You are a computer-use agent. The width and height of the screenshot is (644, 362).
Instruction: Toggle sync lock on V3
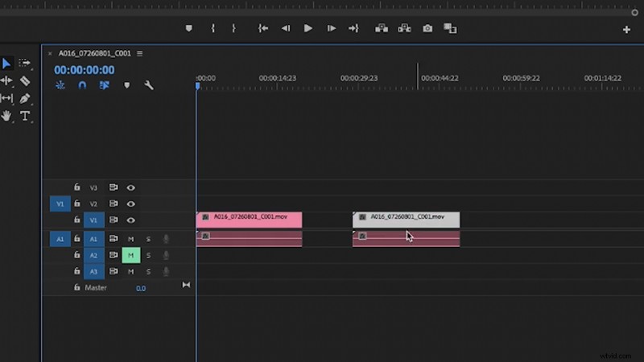114,187
